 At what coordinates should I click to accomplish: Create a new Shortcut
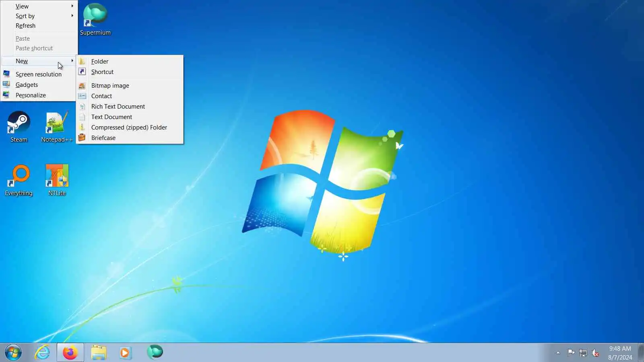pos(130,72)
